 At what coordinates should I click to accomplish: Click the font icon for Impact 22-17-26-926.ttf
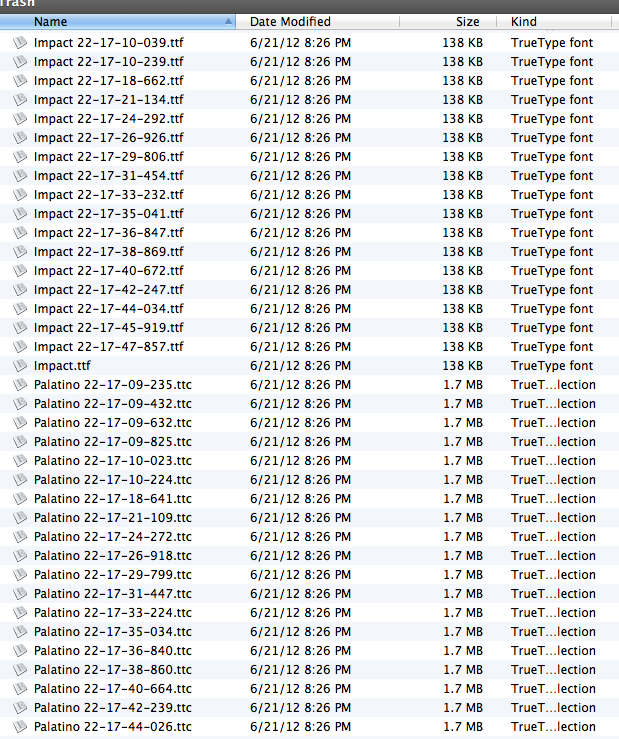(20, 138)
